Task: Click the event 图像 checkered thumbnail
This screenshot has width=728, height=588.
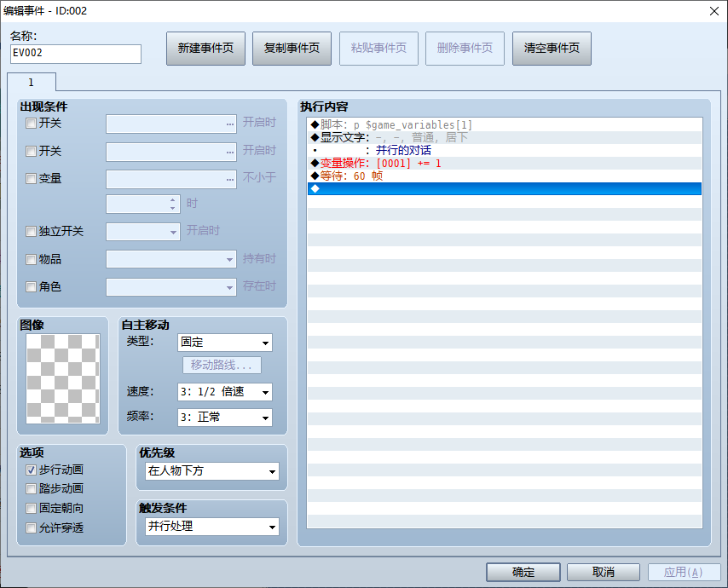Action: 63,378
